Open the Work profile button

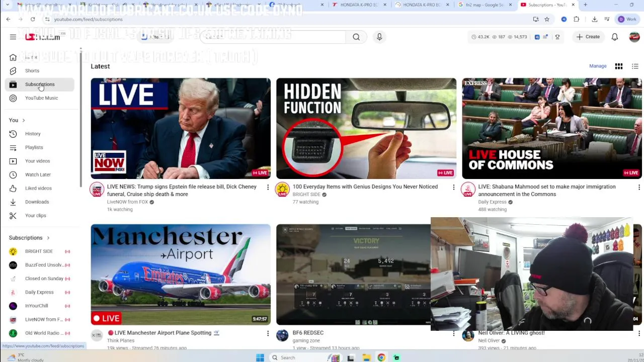pos(627,19)
